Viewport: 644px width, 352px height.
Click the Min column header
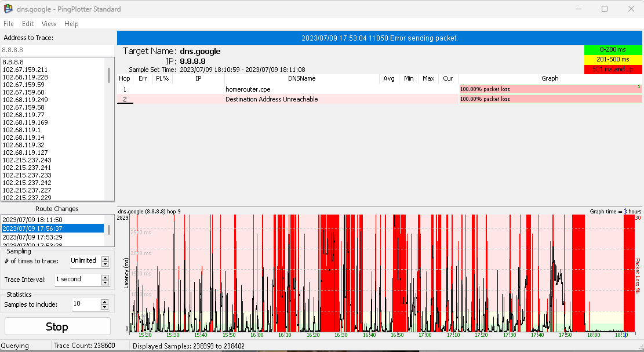tap(409, 78)
